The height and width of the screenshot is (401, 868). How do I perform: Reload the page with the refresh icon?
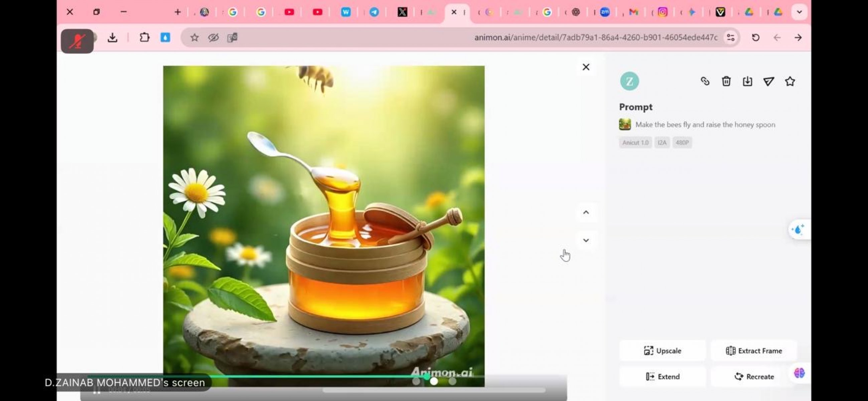coord(755,37)
